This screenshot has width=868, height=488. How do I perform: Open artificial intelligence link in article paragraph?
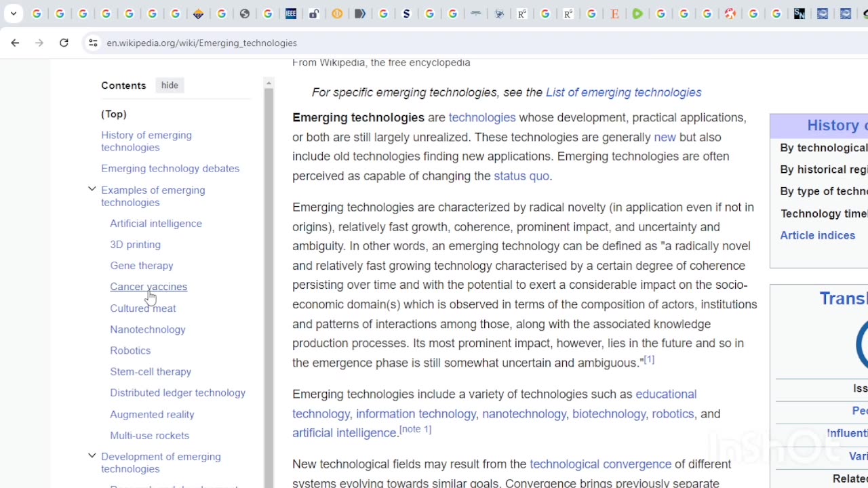tap(344, 432)
